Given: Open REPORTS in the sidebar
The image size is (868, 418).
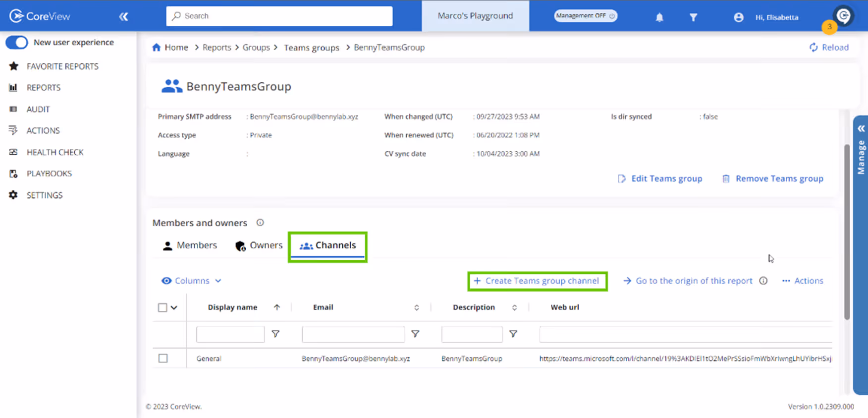Looking at the screenshot, I should click(x=44, y=87).
